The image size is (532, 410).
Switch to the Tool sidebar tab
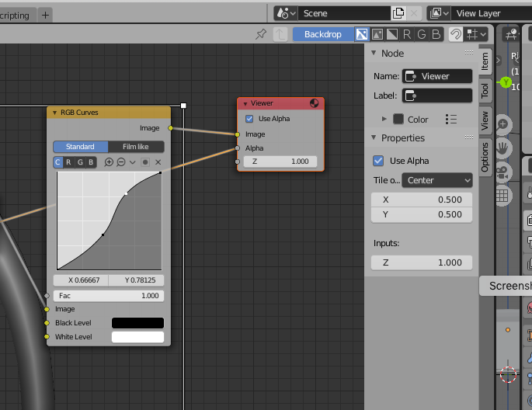485,91
